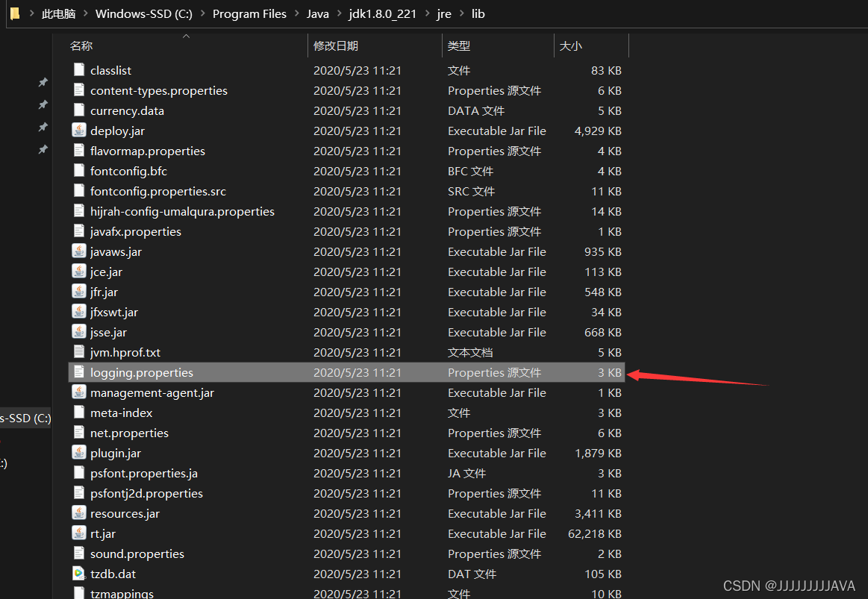This screenshot has width=868, height=599.
Task: Click the javafx.properties document icon
Action: tap(79, 231)
